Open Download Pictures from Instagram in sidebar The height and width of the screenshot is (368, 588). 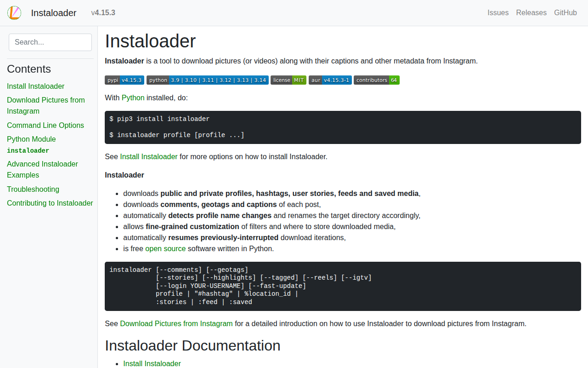point(46,105)
